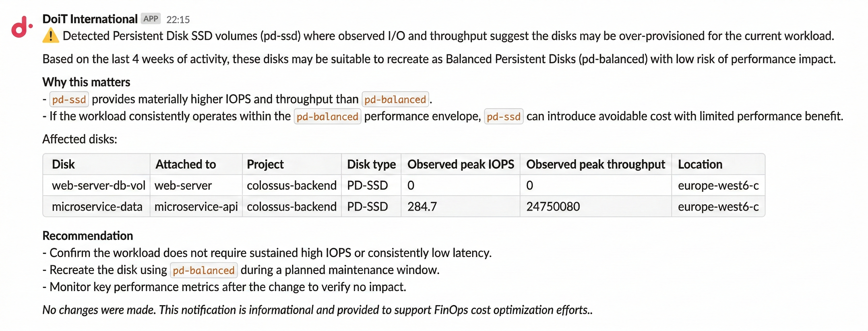Image resolution: width=868 pixels, height=331 pixels.
Task: Click the Attached to column header
Action: (x=186, y=164)
